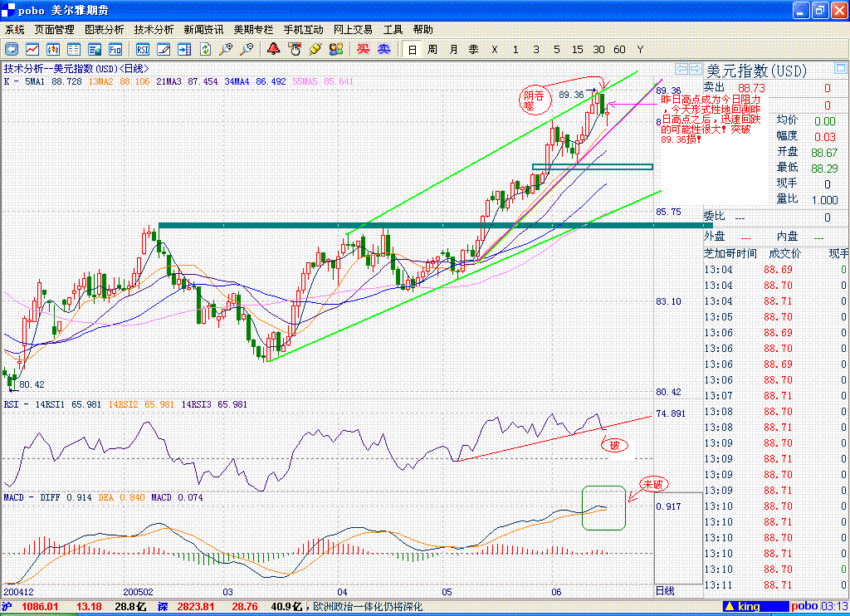Open the 技术分析 menu
The image size is (850, 616).
tap(154, 30)
